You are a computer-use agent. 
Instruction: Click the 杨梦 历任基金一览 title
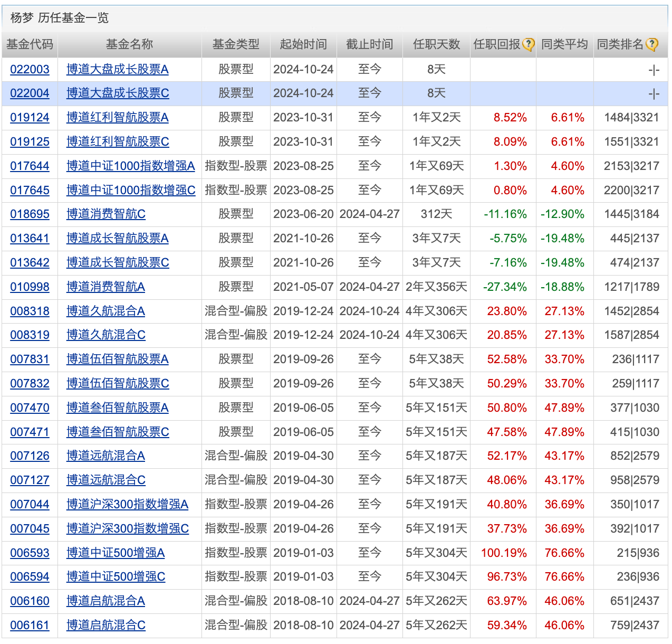(60, 18)
